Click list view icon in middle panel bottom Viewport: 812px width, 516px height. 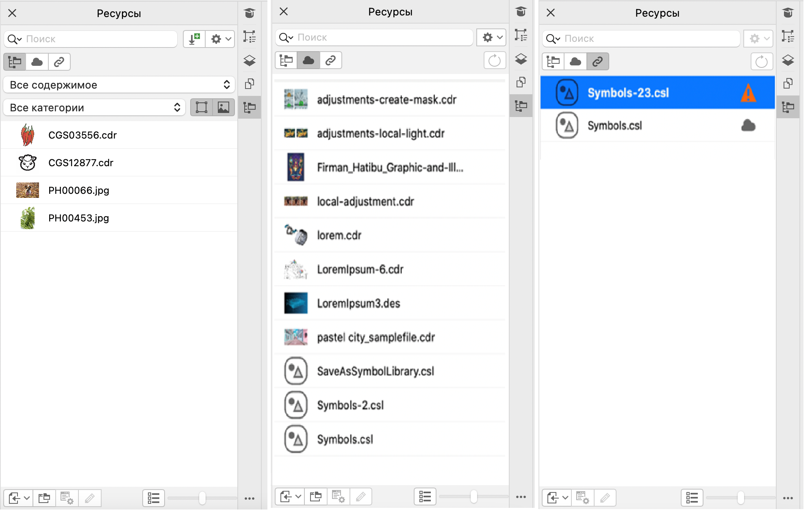click(x=425, y=496)
